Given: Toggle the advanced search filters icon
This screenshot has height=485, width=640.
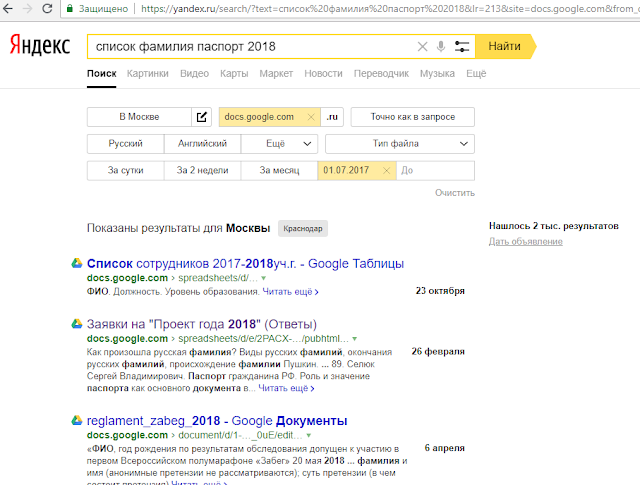Looking at the screenshot, I should [462, 47].
